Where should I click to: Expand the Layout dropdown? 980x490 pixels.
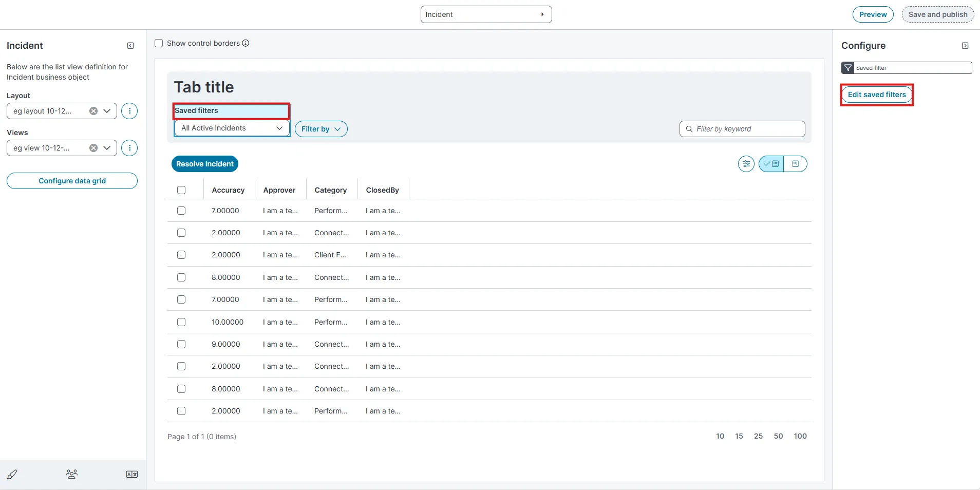click(107, 111)
